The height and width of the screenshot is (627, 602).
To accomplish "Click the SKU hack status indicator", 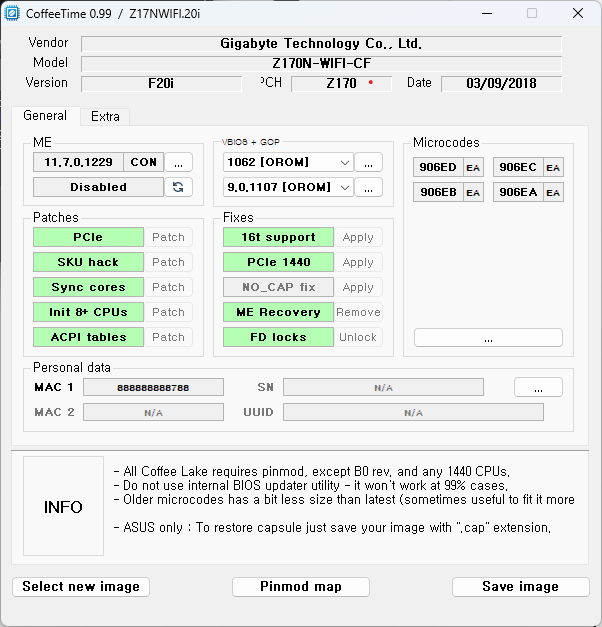I will click(x=88, y=262).
